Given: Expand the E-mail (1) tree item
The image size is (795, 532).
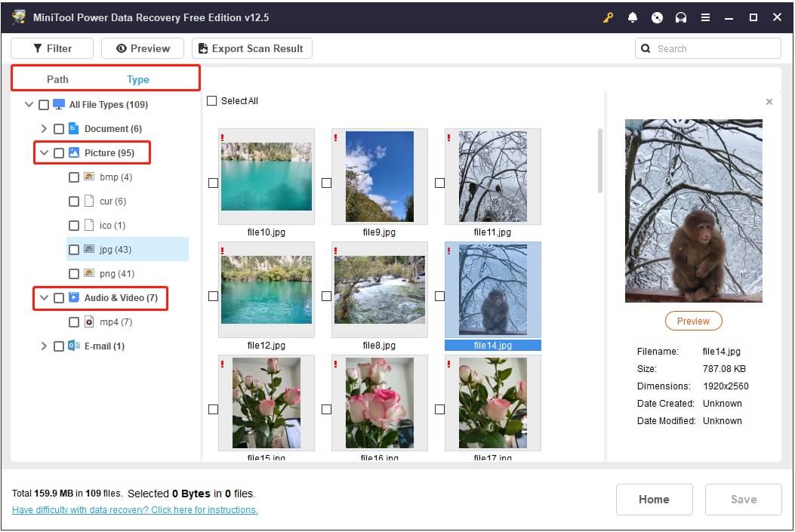Looking at the screenshot, I should (x=44, y=346).
